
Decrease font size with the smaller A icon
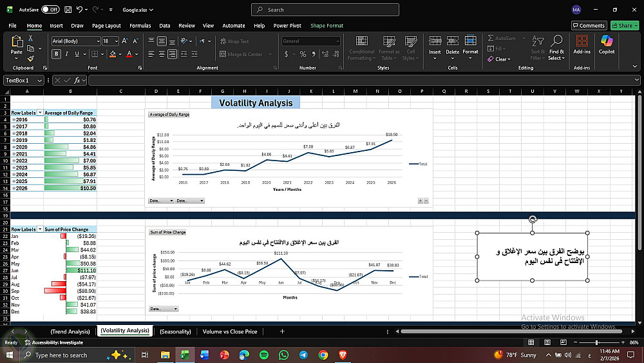pos(135,41)
